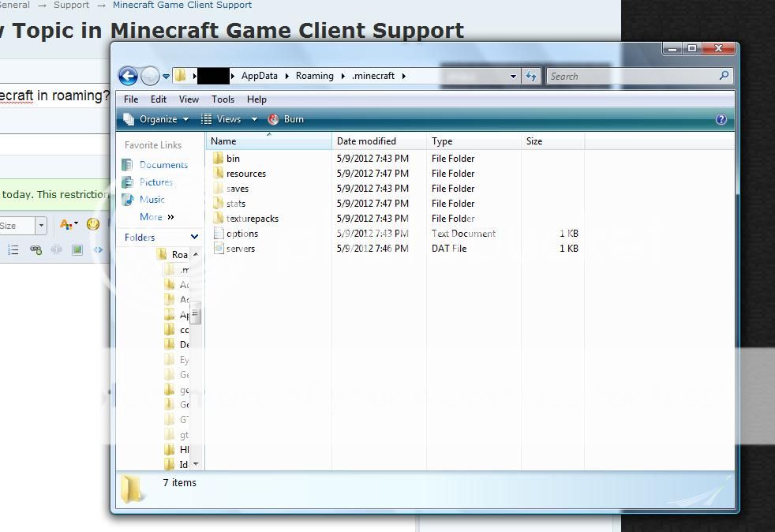Insert emoticon using smiley face icon
Image resolution: width=775 pixels, height=532 pixels.
pyautogui.click(x=93, y=225)
